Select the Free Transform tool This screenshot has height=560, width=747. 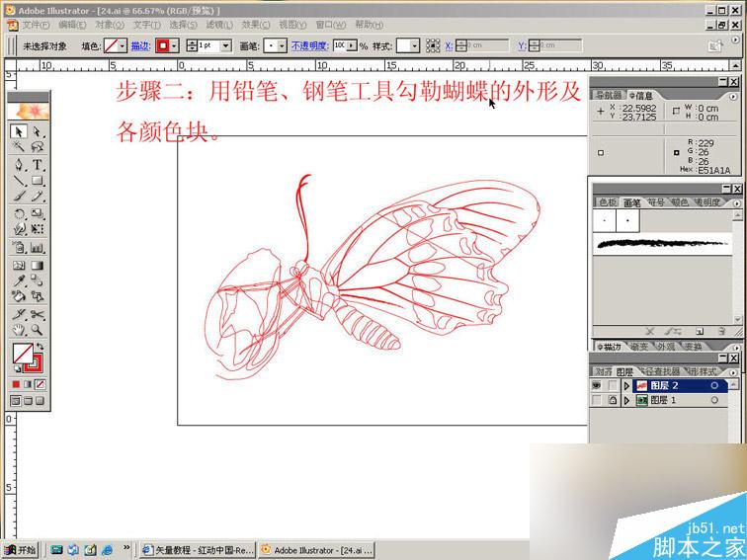tap(38, 228)
